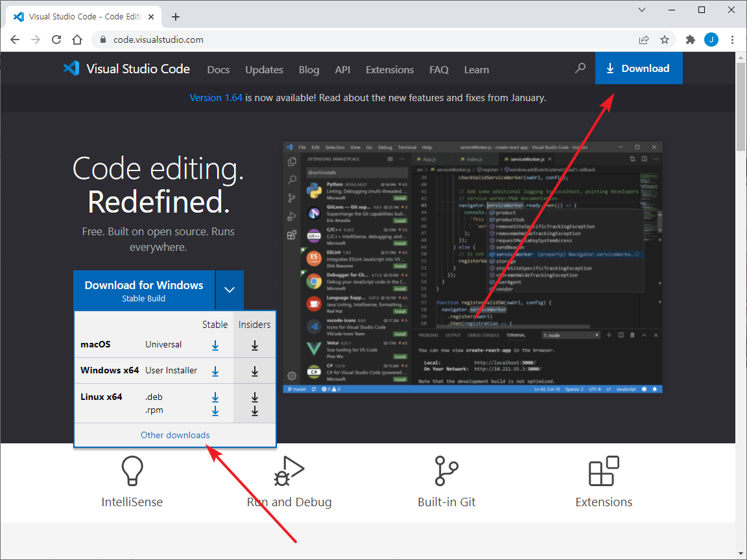
Task: Open the Extensions nav link
Action: [x=390, y=69]
